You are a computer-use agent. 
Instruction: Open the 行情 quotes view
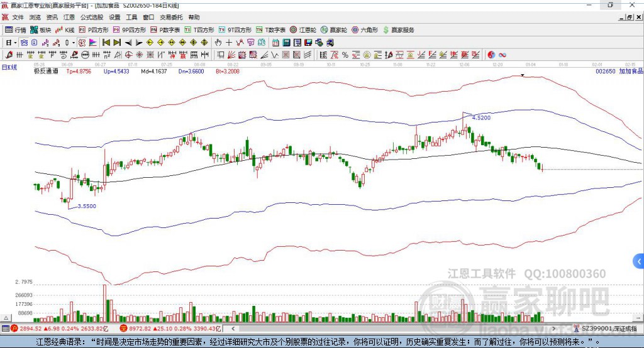(15, 30)
